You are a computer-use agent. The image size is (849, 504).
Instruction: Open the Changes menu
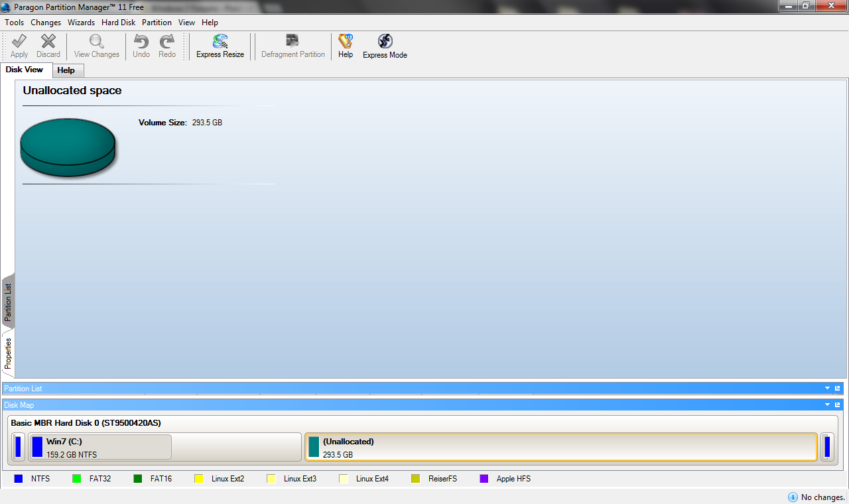coord(46,23)
